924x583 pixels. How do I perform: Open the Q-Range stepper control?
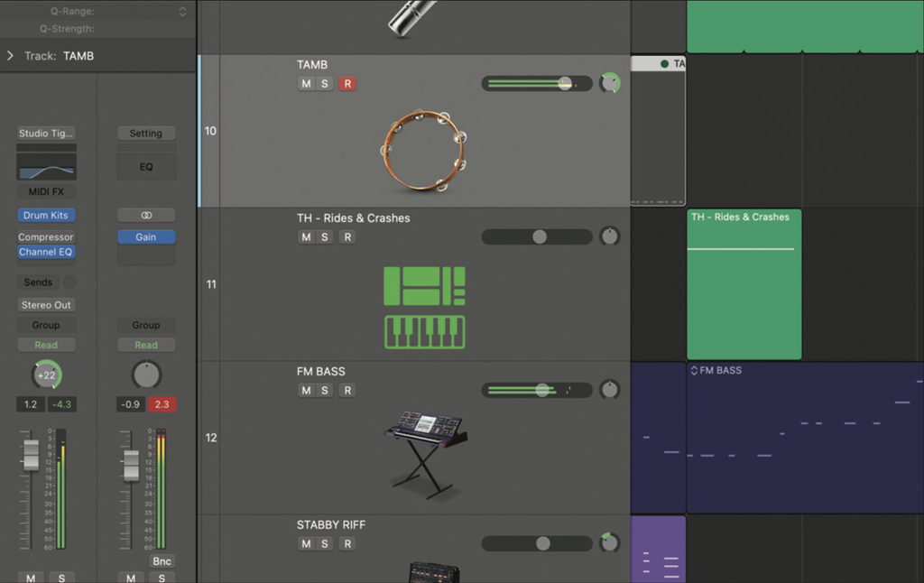point(181,11)
